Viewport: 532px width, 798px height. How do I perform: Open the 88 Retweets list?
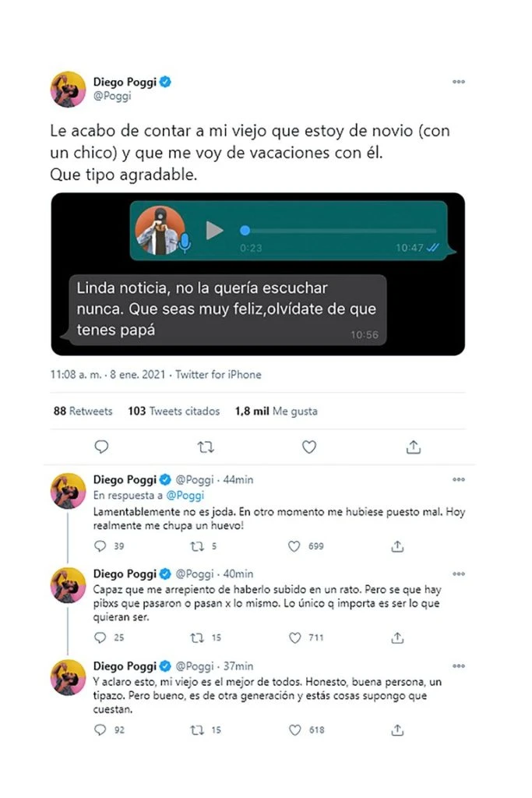coord(83,411)
